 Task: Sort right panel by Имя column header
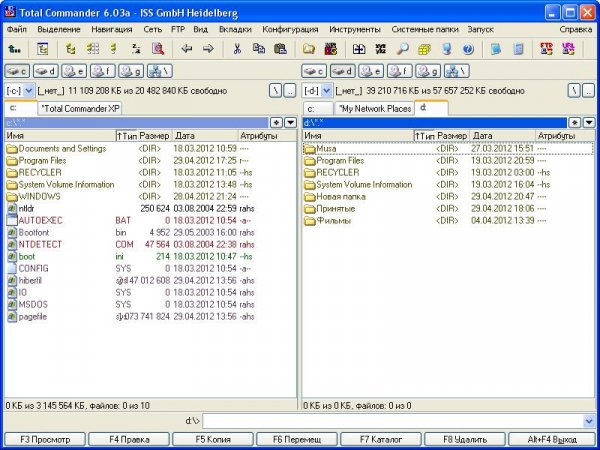coord(358,135)
